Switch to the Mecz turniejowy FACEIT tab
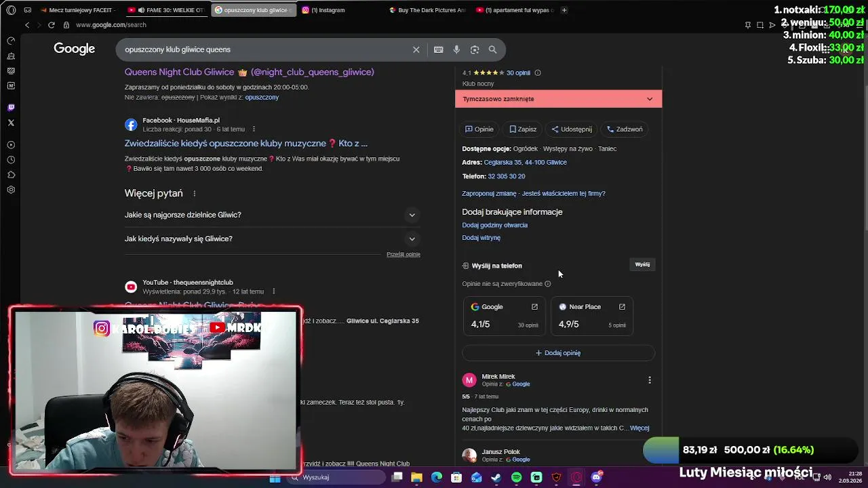868x488 pixels. [x=78, y=10]
